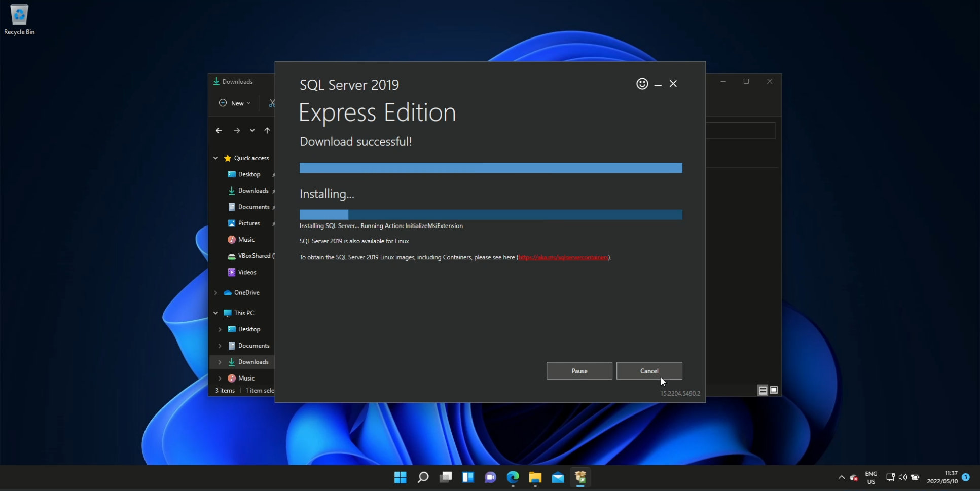Switch Explorer to details view
This screenshot has height=491, width=980.
coord(763,390)
